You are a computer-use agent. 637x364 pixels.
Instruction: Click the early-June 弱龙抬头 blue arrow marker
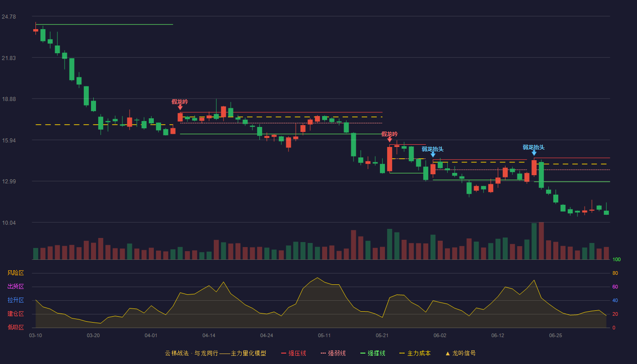(x=433, y=155)
